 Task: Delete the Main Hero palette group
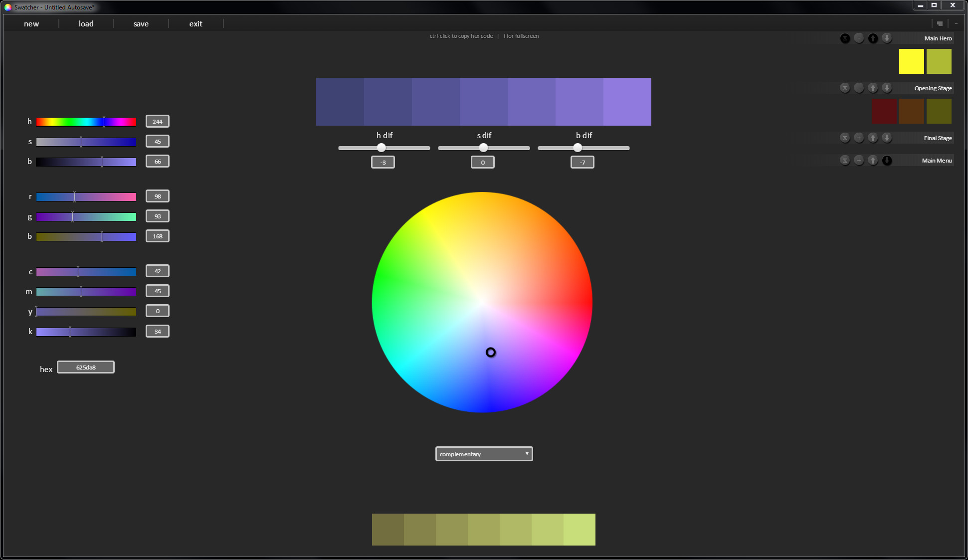[x=845, y=38]
